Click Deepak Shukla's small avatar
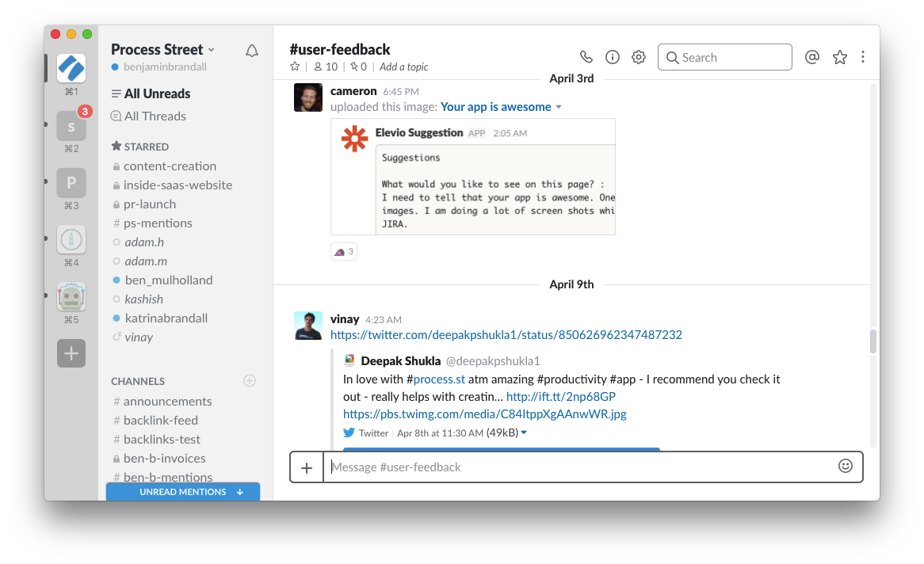 point(349,360)
